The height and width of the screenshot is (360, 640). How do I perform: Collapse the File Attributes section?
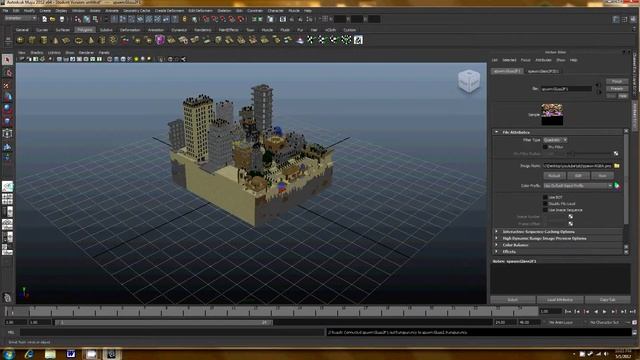497,132
